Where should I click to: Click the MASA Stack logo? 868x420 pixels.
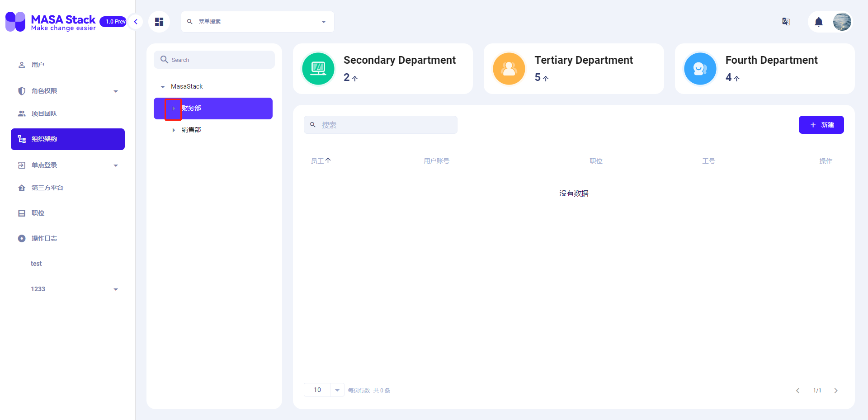(51, 22)
